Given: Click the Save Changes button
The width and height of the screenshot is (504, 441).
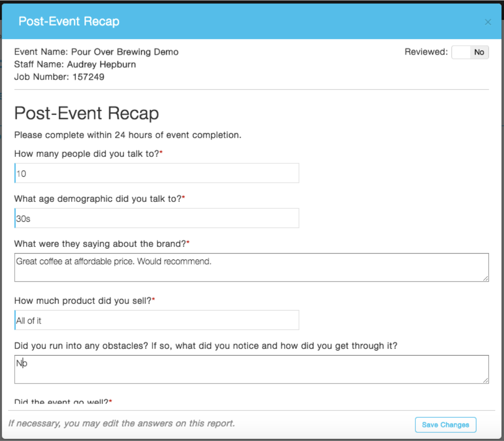Looking at the screenshot, I should pyautogui.click(x=445, y=425).
